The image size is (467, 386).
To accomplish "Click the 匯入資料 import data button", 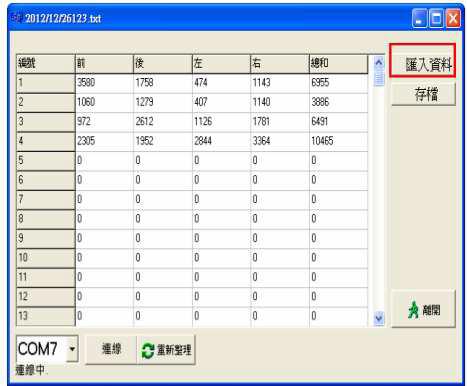I will (x=423, y=61).
